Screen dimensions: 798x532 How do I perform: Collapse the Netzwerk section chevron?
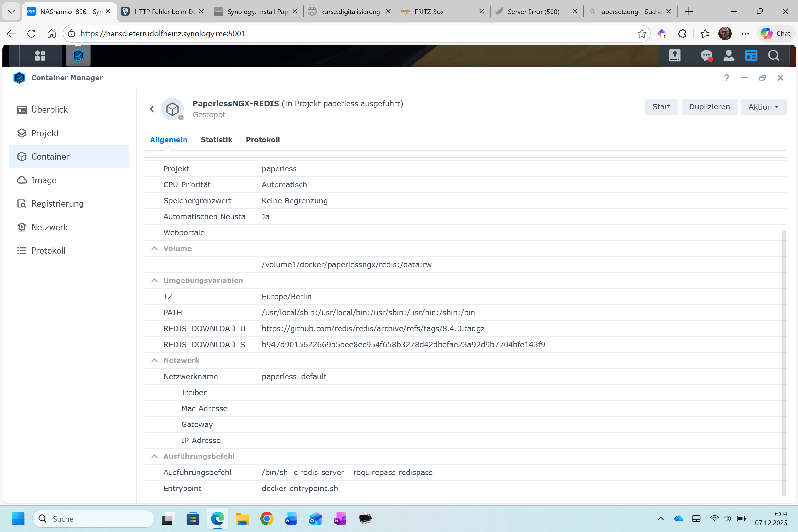(154, 360)
